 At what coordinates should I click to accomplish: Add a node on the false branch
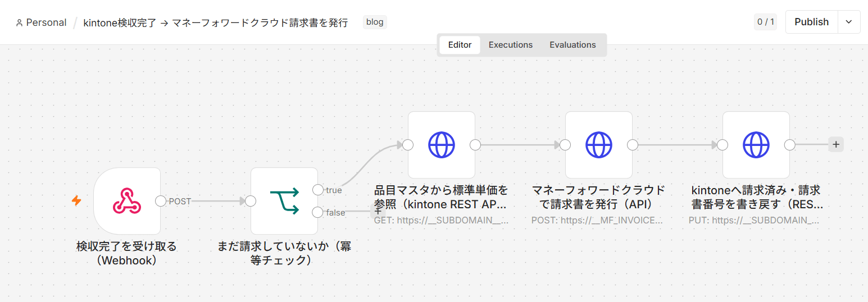click(377, 212)
